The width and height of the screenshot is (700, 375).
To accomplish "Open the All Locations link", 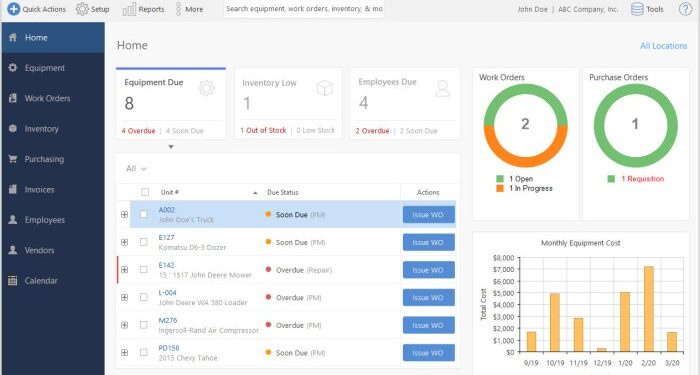I will [663, 46].
